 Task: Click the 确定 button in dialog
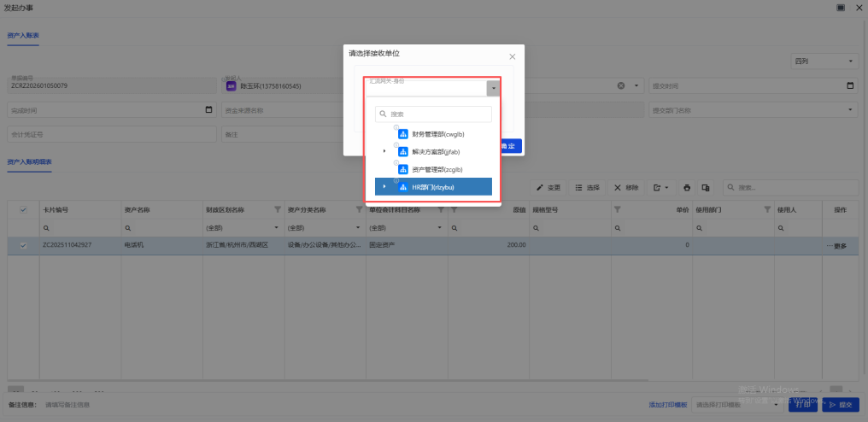coord(509,146)
